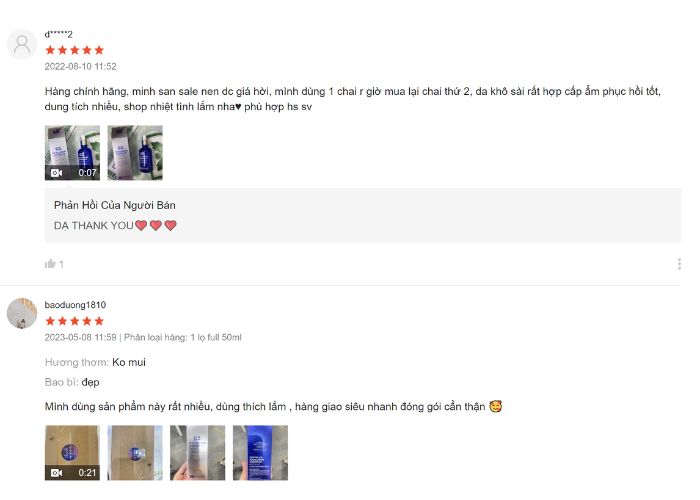The image size is (700, 500).
Task: Open the blue bottle photo thumbnail
Action: point(260,453)
